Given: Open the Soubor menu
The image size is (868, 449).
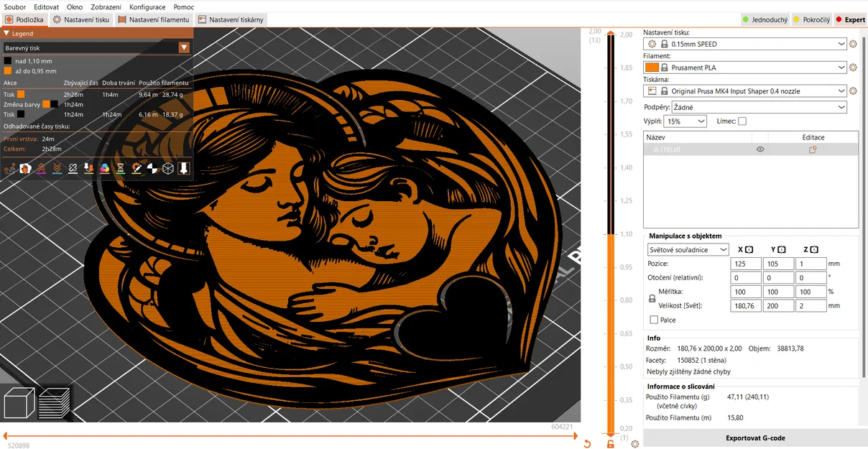Looking at the screenshot, I should tap(14, 6).
